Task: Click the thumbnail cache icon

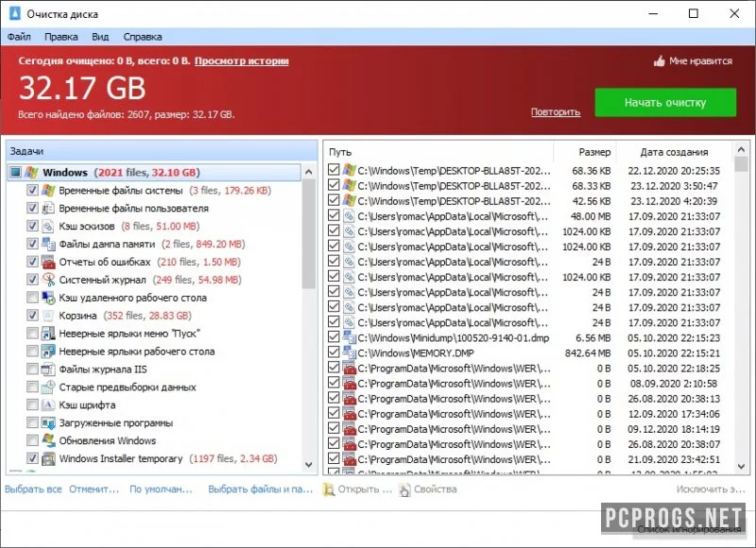Action: click(x=48, y=226)
